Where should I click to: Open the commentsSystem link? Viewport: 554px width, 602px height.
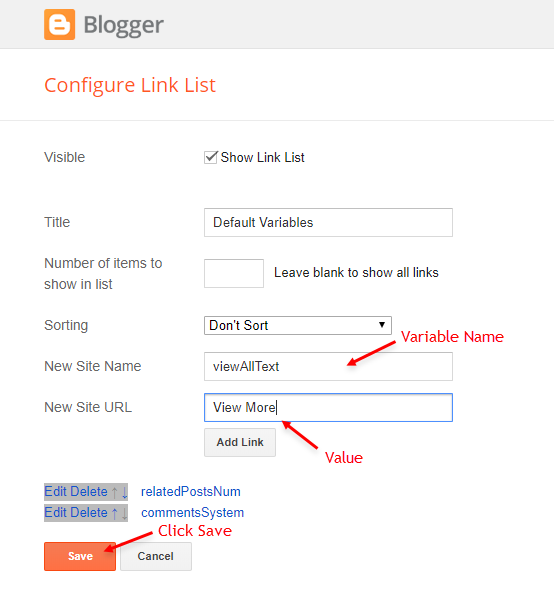click(x=192, y=513)
